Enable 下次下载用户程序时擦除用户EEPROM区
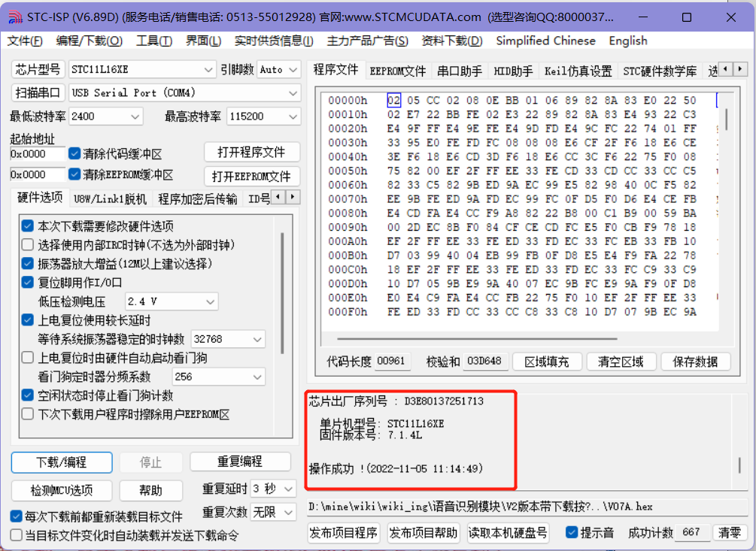This screenshot has height=551, width=756. coord(28,414)
